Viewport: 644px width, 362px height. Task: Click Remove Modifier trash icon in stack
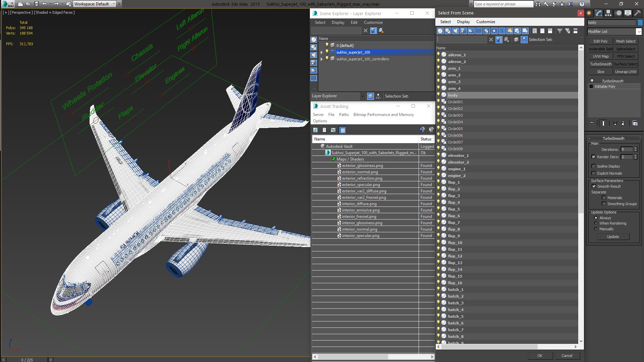623,123
